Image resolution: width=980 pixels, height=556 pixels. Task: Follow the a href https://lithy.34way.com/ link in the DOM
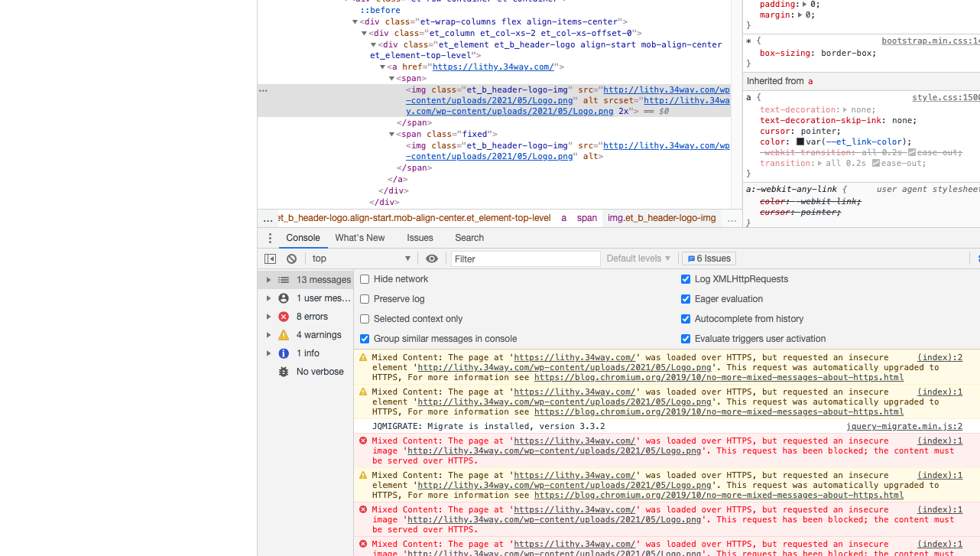click(x=493, y=67)
